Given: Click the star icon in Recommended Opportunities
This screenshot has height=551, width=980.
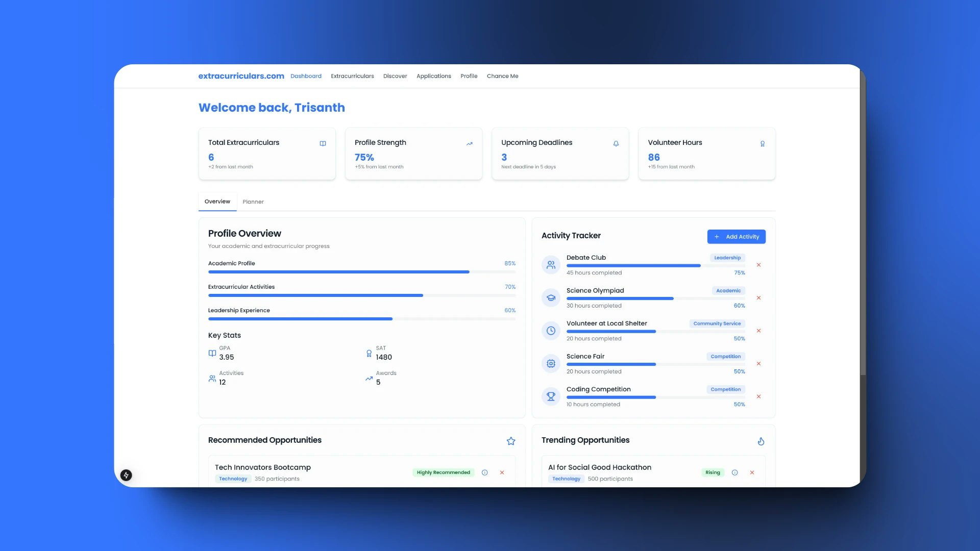Looking at the screenshot, I should coord(510,441).
